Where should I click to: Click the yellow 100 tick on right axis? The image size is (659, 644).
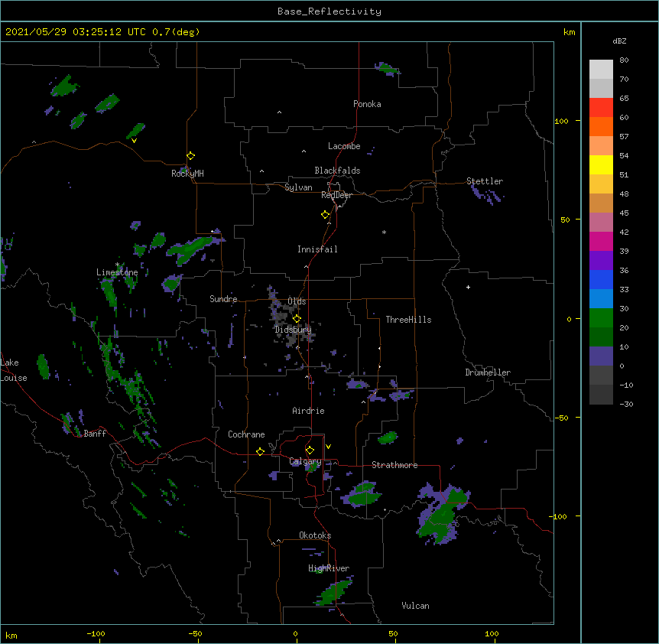[561, 122]
